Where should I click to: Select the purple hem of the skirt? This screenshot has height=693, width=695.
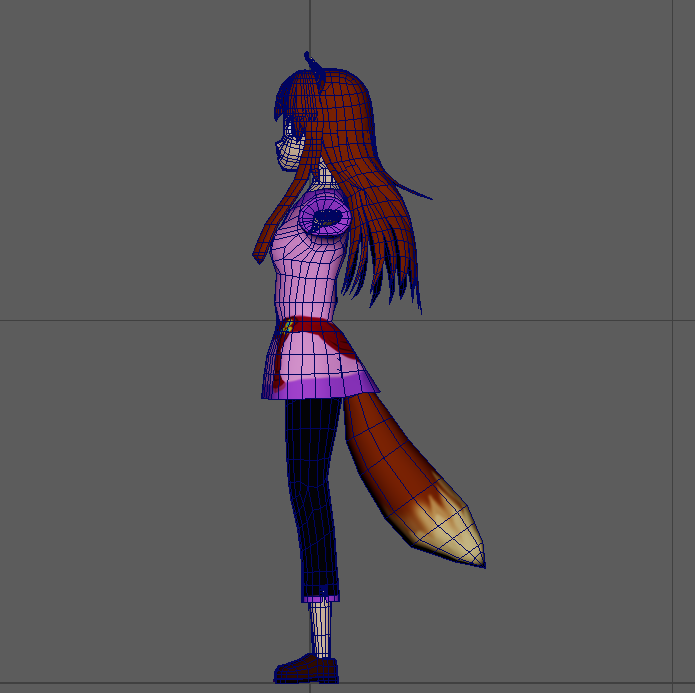pos(320,388)
